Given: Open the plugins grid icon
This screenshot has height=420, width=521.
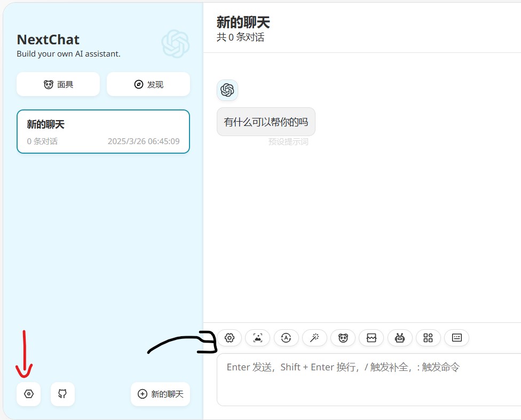Looking at the screenshot, I should (428, 338).
